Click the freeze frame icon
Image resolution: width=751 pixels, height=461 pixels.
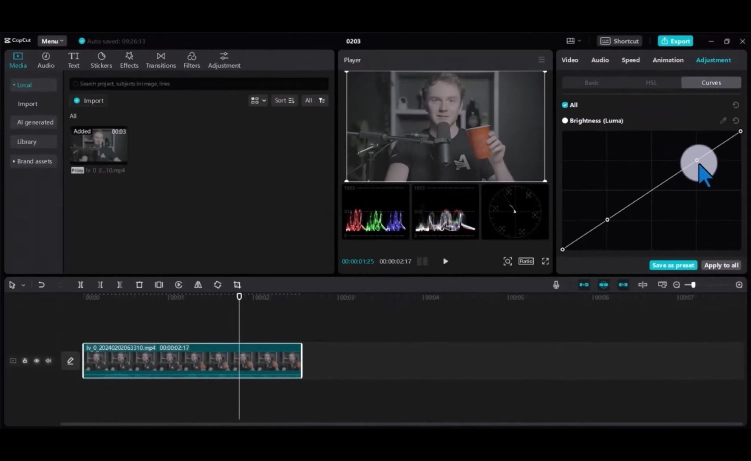tap(159, 285)
